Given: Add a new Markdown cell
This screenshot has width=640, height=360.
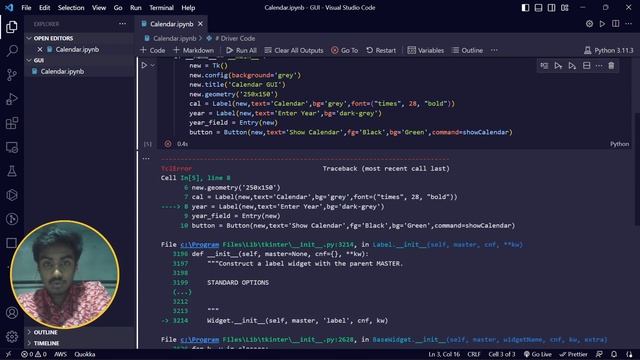Looking at the screenshot, I should tap(193, 51).
